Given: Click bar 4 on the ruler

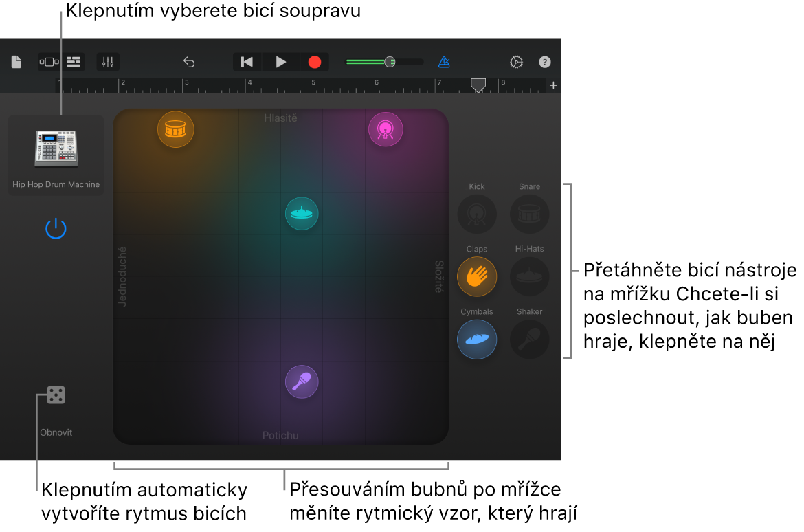Looking at the screenshot, I should click(x=249, y=82).
